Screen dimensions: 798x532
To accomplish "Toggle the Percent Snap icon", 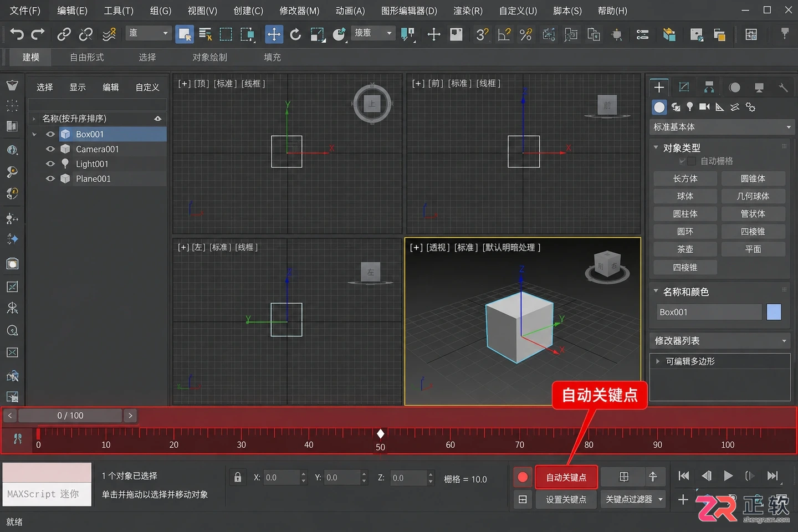I will click(x=526, y=34).
